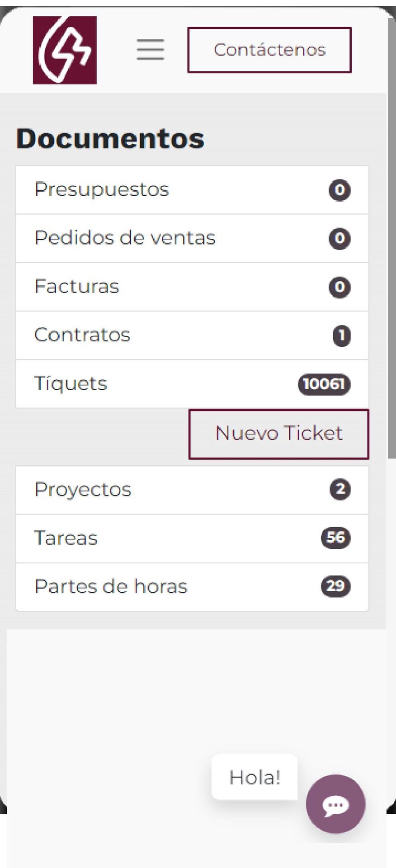The image size is (396, 868).
Task: Go to Pedidos de ventas
Action: (125, 238)
